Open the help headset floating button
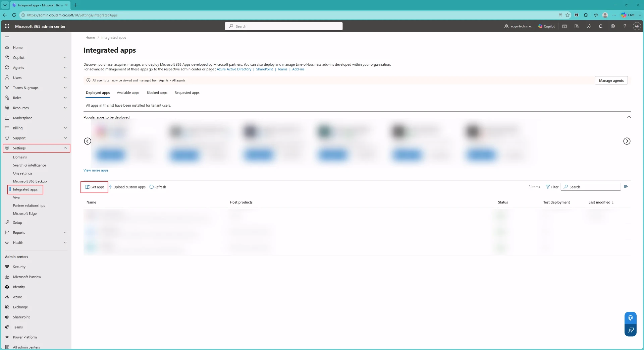 [x=631, y=318]
